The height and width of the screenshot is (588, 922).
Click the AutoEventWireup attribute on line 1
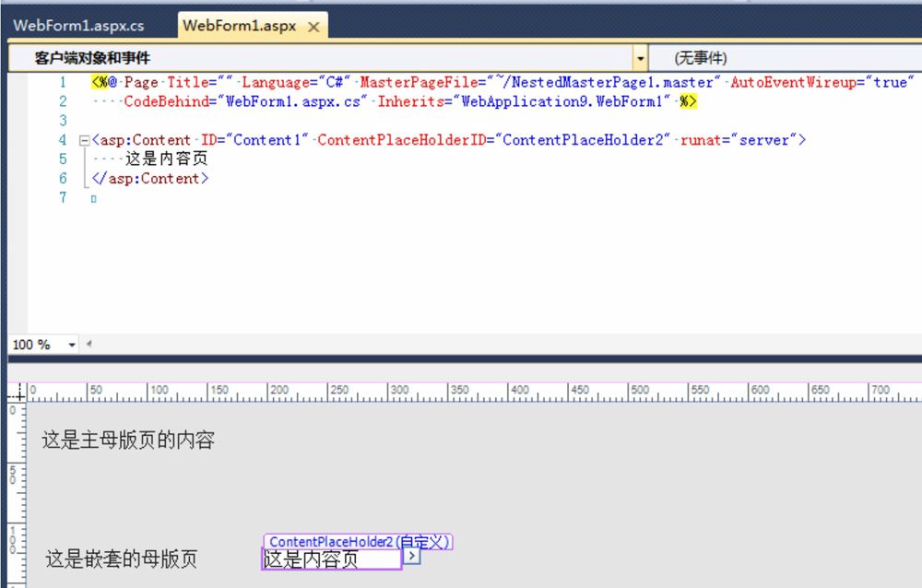pyautogui.click(x=794, y=82)
